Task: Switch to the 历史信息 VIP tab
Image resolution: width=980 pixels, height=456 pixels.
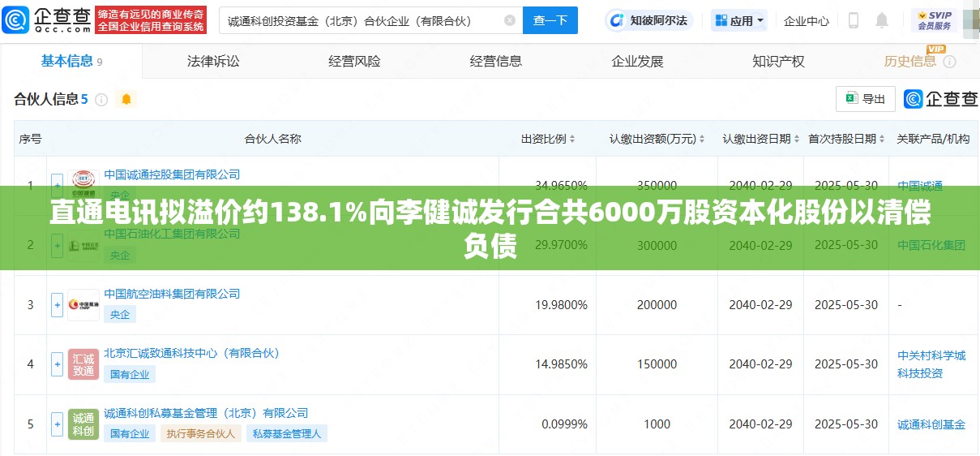Action: [x=909, y=61]
